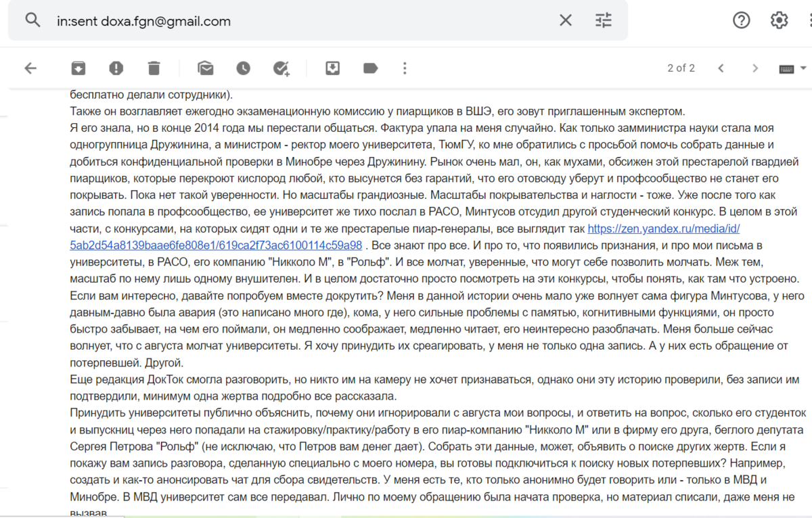Open the Gmail support help icon

742,20
